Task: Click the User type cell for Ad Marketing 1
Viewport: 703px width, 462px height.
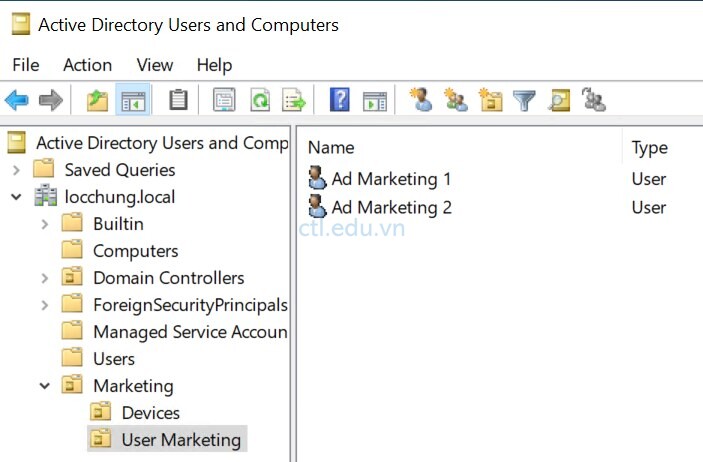Action: [x=648, y=179]
